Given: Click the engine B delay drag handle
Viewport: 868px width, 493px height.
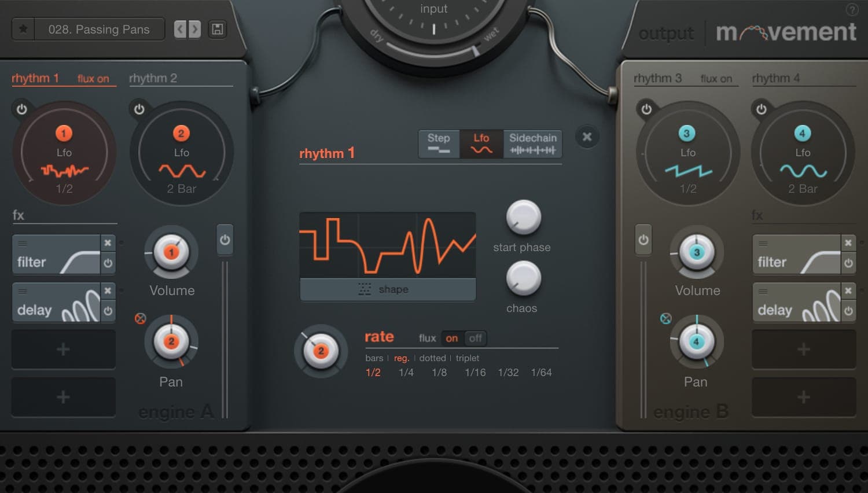Looking at the screenshot, I should [x=763, y=291].
